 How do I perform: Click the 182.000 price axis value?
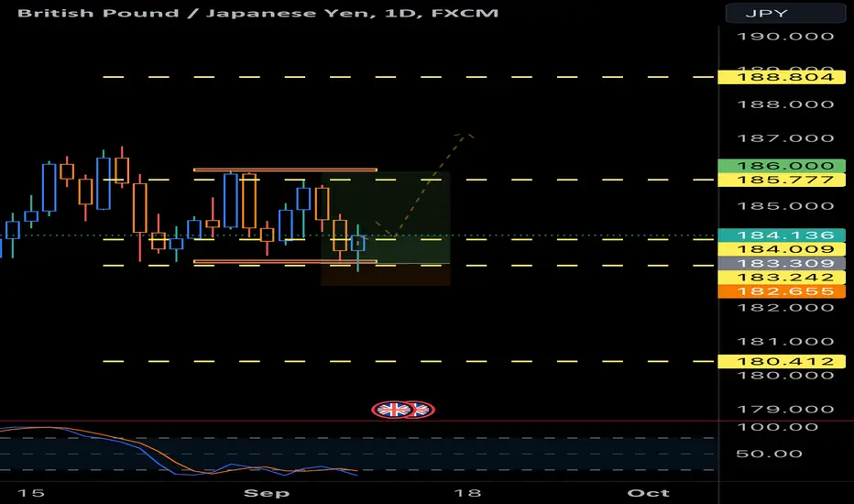point(785,308)
